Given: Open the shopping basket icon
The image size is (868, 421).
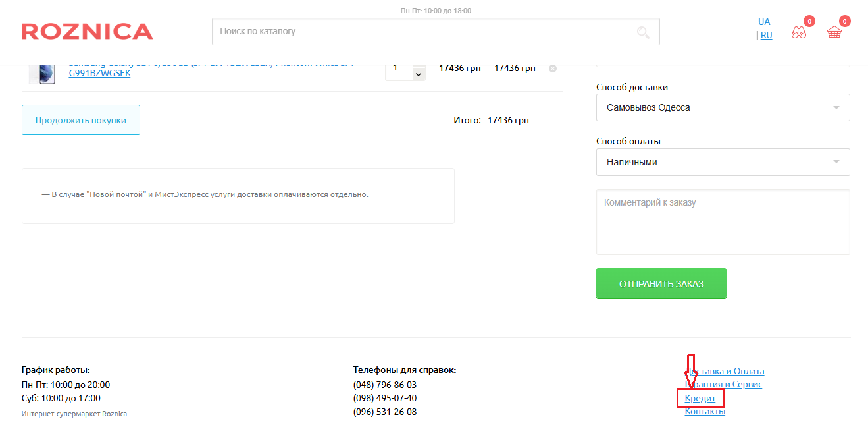Looking at the screenshot, I should (x=834, y=32).
